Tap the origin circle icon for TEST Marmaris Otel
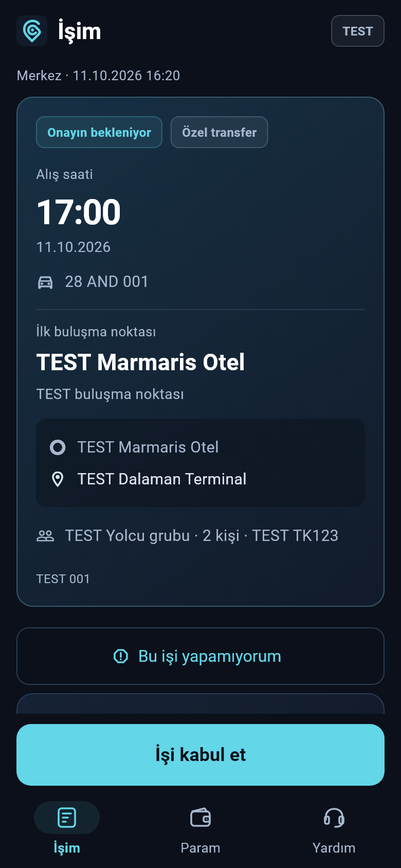The image size is (401, 868). click(58, 447)
